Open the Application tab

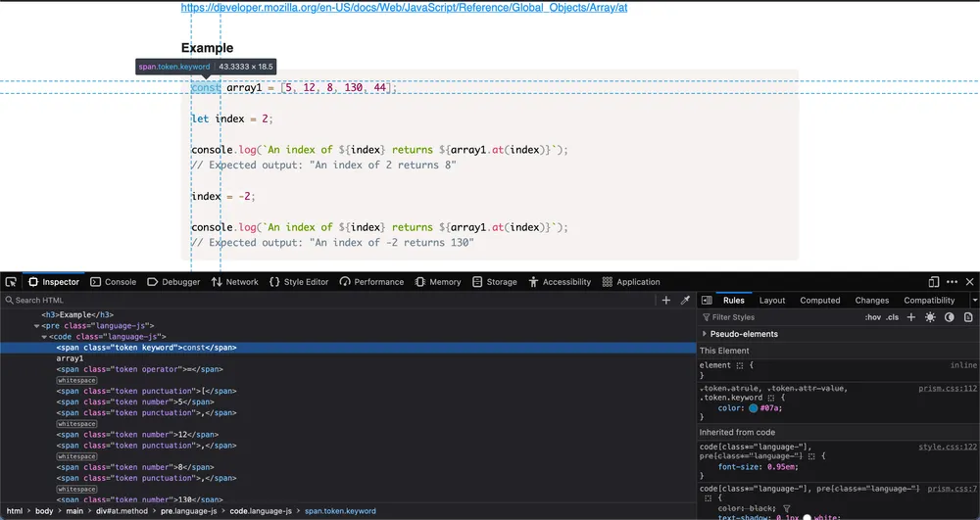pyautogui.click(x=631, y=282)
